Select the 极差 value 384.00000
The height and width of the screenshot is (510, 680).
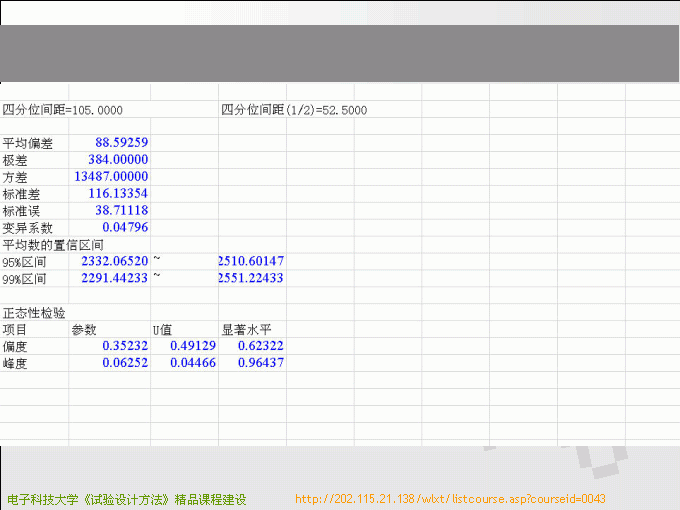pos(117,160)
